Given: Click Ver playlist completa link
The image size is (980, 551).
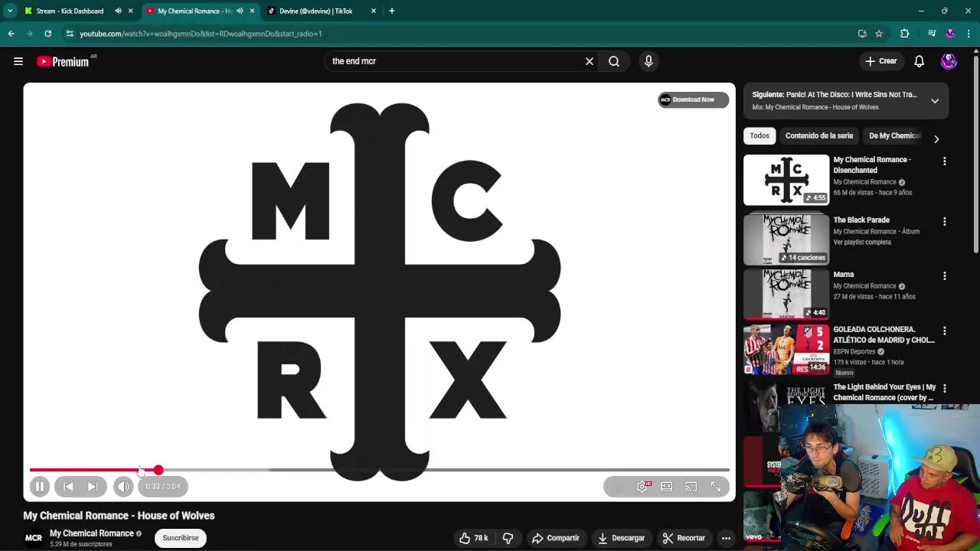Looking at the screenshot, I should [x=862, y=242].
